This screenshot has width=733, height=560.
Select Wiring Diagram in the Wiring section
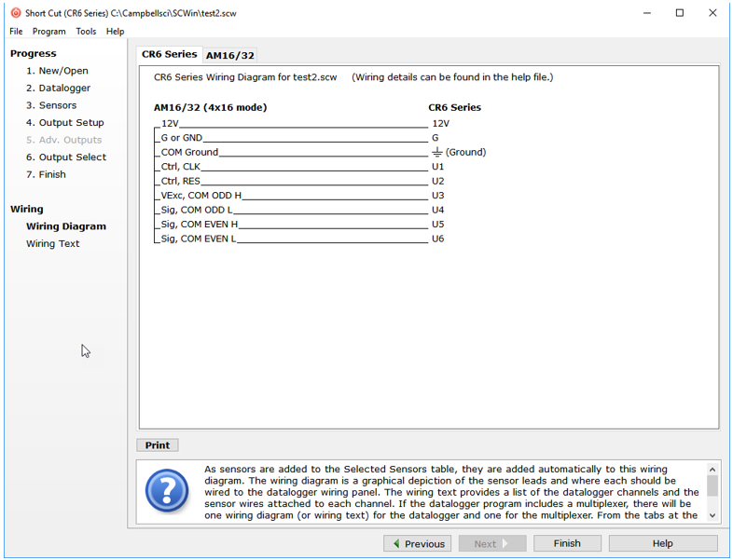click(x=66, y=226)
